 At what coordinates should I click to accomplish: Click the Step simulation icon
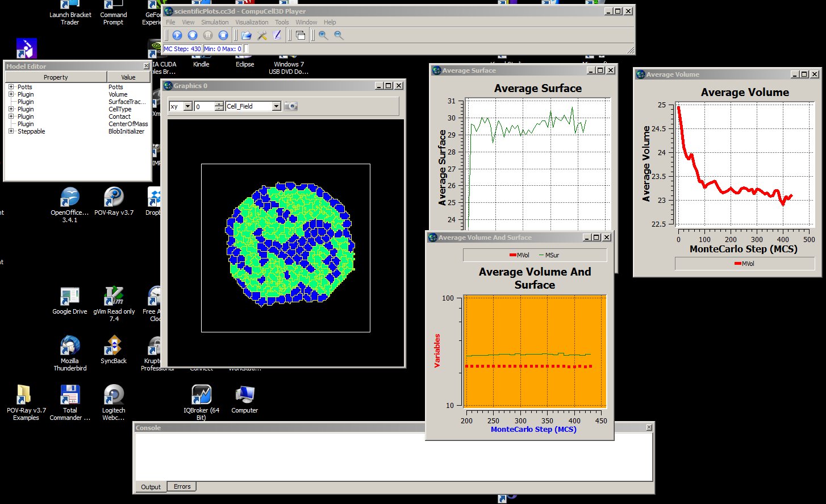[x=193, y=35]
